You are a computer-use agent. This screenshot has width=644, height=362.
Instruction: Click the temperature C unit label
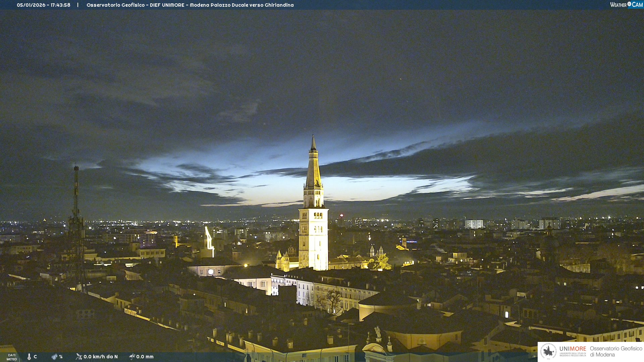[x=35, y=357]
